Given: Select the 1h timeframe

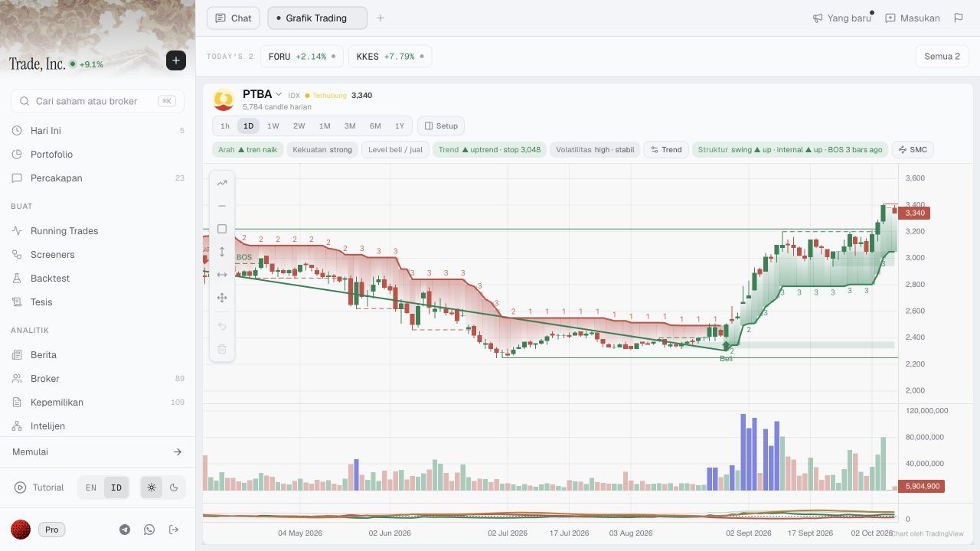Looking at the screenshot, I should pyautogui.click(x=225, y=126).
